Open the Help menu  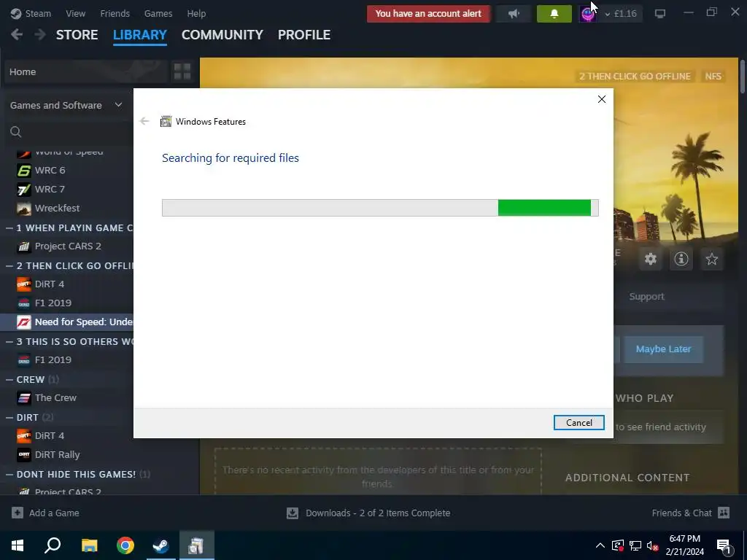pyautogui.click(x=196, y=13)
